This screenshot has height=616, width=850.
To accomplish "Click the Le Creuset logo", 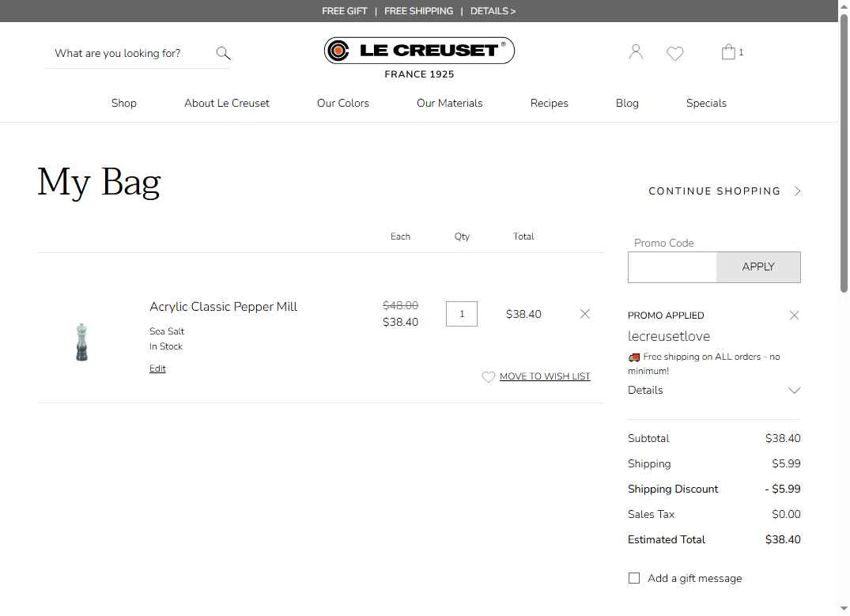I will [419, 51].
